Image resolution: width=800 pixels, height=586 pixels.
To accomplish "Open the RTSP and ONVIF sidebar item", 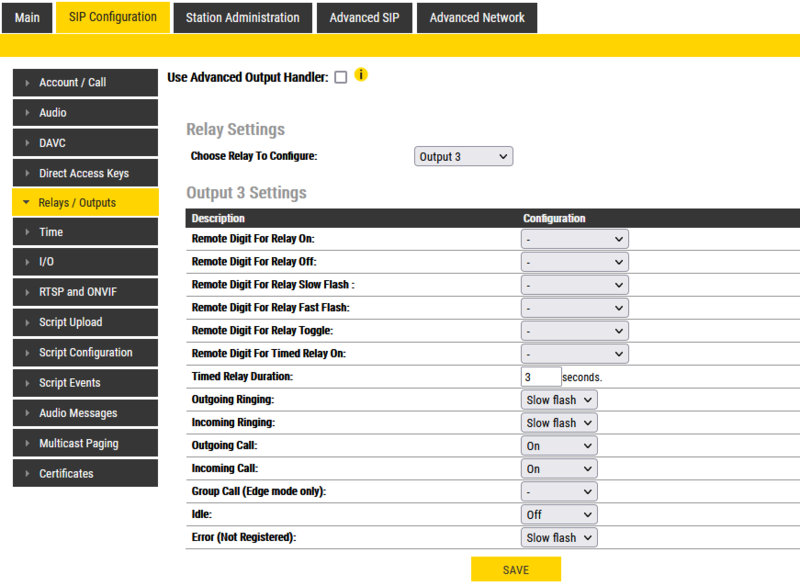I will click(x=85, y=292).
